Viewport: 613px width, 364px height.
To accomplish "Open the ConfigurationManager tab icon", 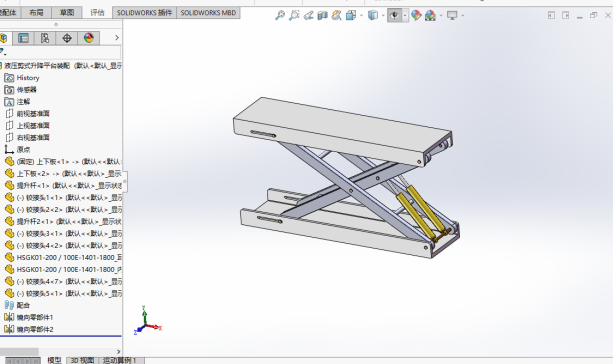I will pyautogui.click(x=45, y=38).
